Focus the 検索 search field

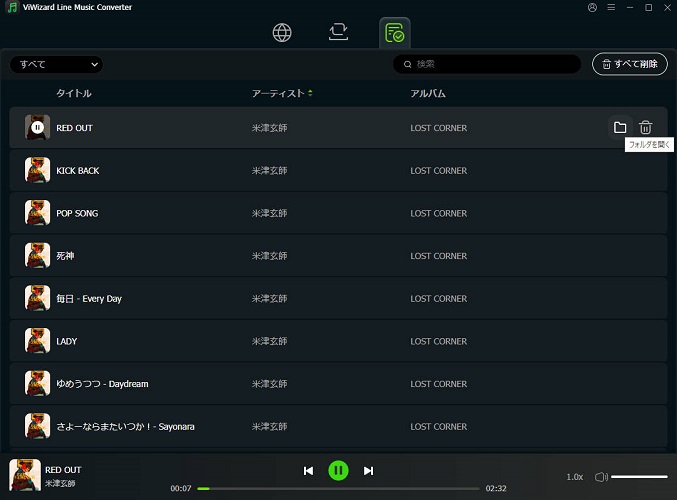487,64
